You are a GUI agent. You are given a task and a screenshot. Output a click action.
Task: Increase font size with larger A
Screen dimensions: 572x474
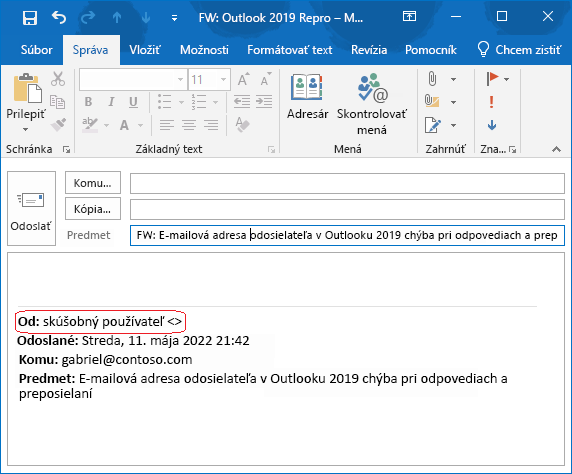click(244, 79)
